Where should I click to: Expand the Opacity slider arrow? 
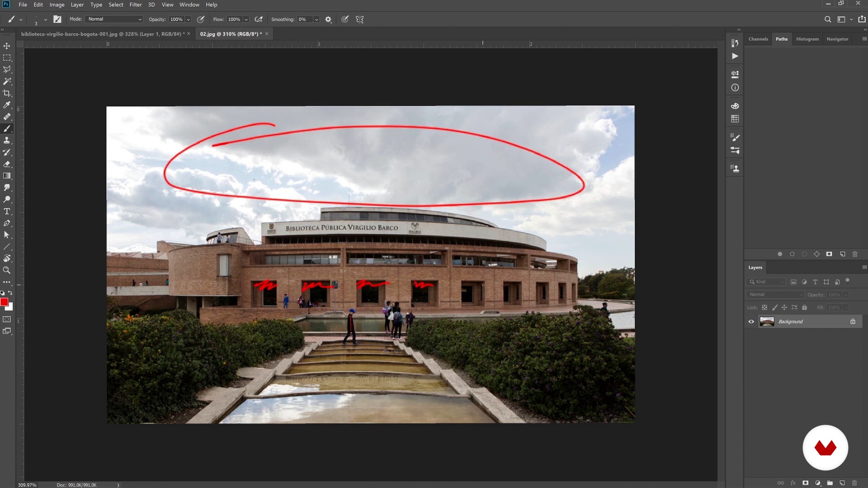(188, 19)
